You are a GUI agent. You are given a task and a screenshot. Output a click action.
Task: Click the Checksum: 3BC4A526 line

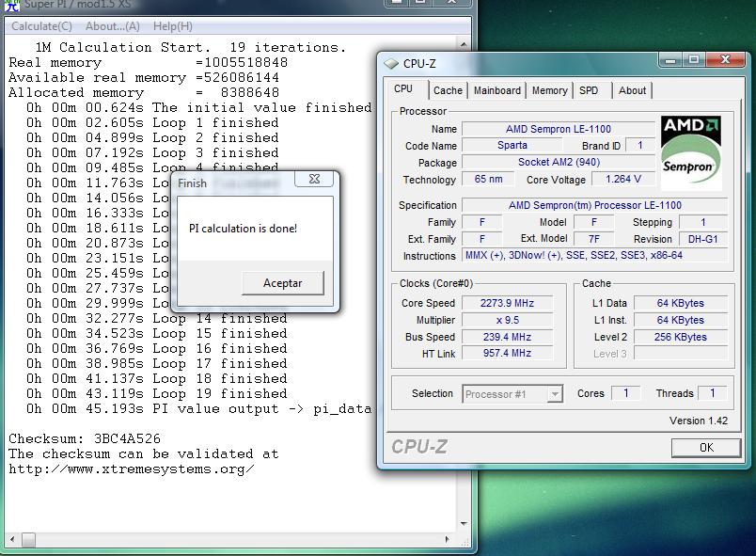click(x=85, y=438)
